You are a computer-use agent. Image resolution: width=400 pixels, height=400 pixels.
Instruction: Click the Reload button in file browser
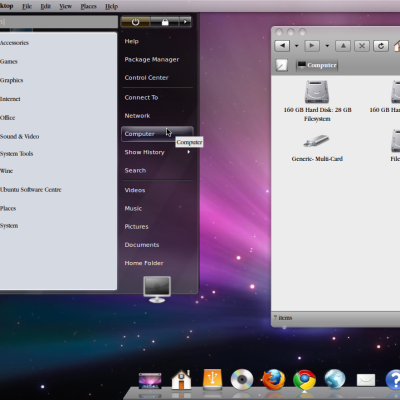tap(381, 46)
